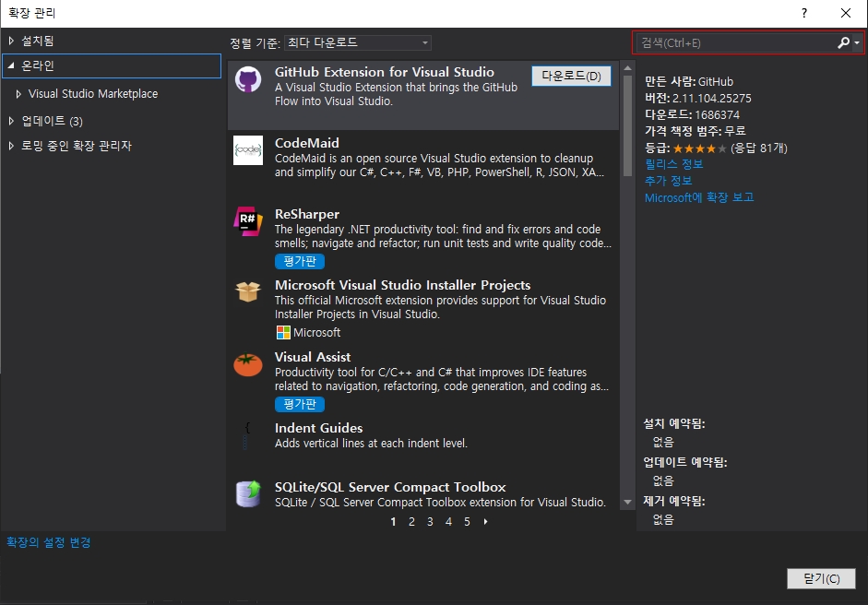Click in the 검색(Ctrl+E) search field
This screenshot has width=868, height=605.
(x=735, y=42)
